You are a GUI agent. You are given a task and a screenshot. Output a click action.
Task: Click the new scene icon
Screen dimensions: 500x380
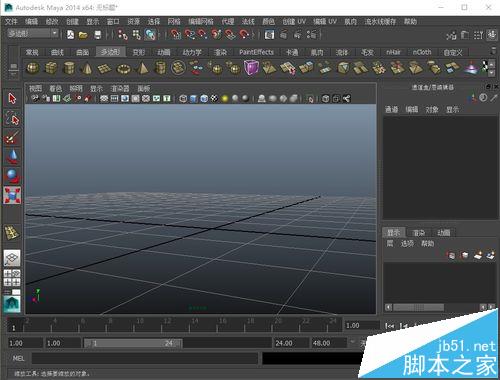click(70, 34)
